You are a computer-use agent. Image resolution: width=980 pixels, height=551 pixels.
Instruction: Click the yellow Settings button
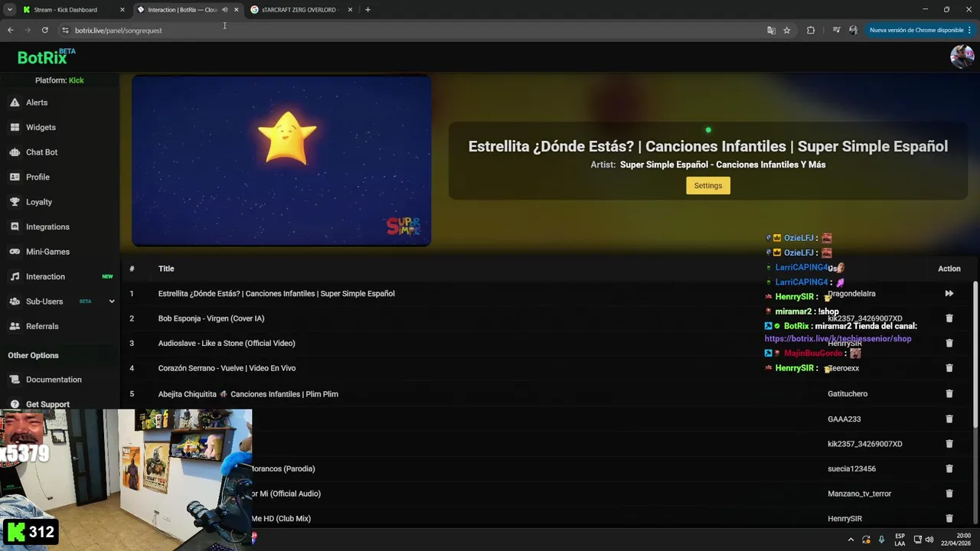tap(708, 185)
